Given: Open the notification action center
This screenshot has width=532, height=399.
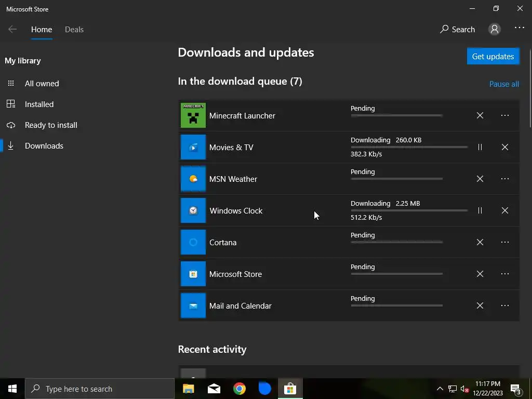Looking at the screenshot, I should tap(516, 389).
